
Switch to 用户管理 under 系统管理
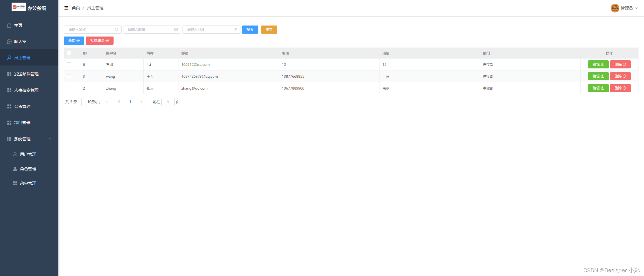(28, 154)
